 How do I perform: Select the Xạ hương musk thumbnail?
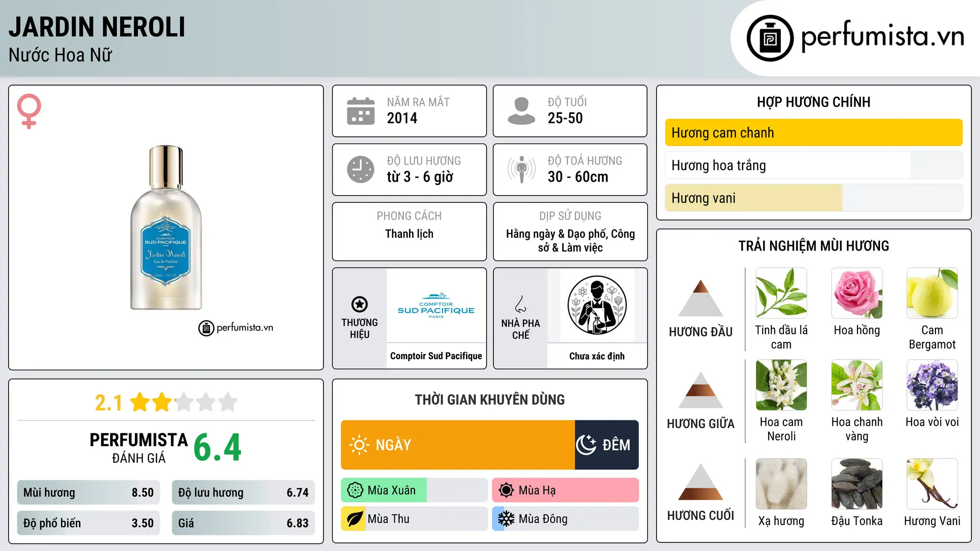(x=781, y=484)
